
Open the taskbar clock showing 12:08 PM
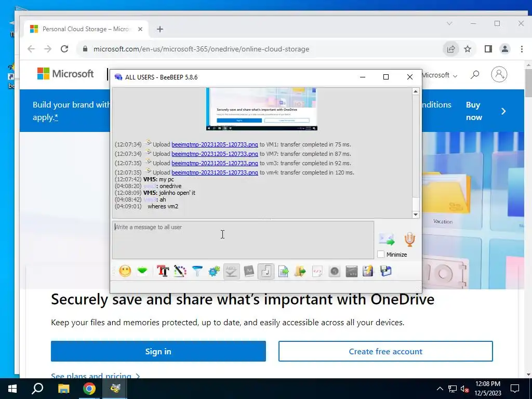(x=487, y=389)
